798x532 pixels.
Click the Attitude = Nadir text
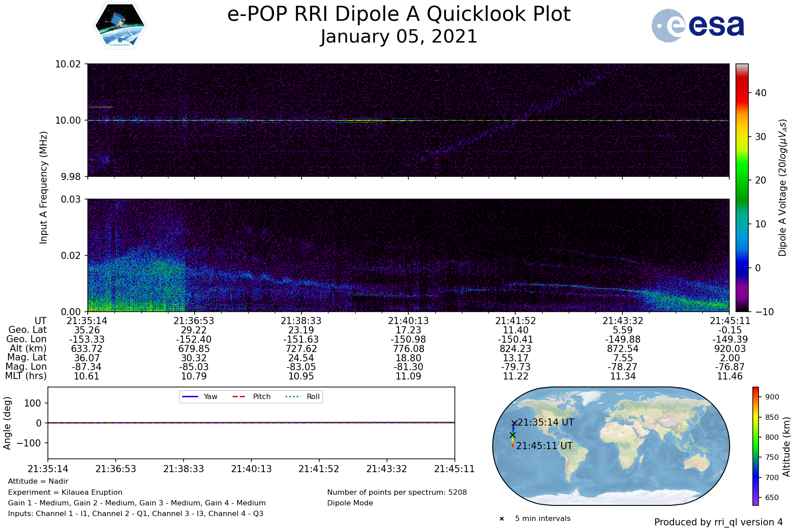pos(38,481)
